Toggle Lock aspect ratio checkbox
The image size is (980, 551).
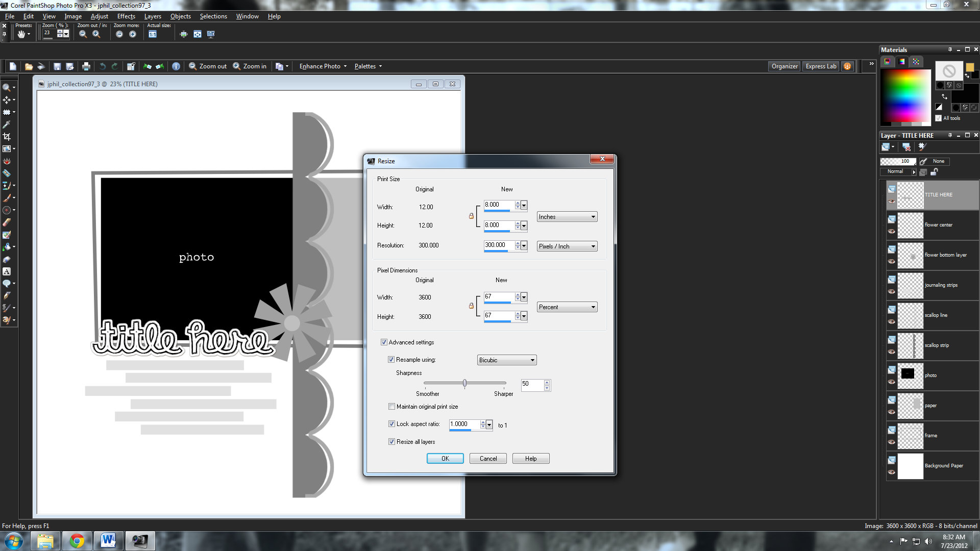coord(391,424)
